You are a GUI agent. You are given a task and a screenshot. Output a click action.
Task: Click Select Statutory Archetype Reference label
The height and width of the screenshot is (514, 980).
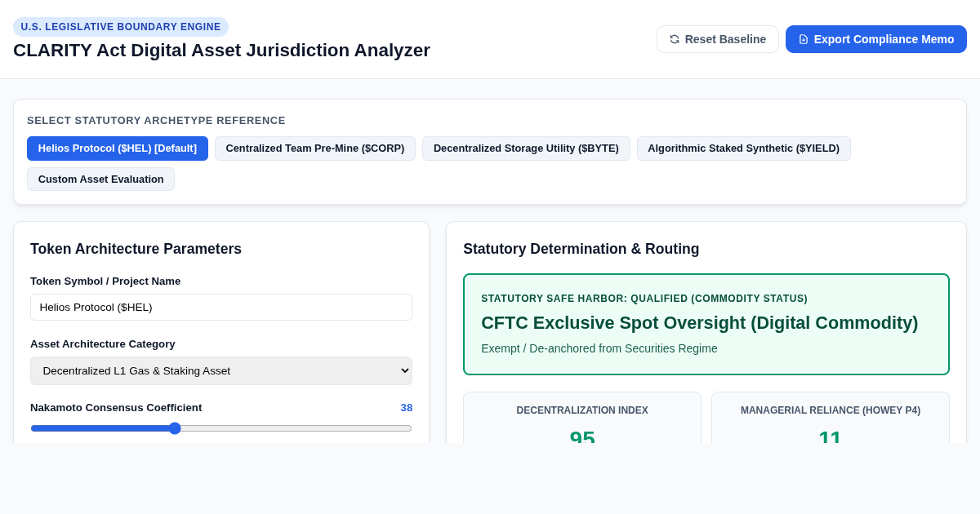[156, 121]
